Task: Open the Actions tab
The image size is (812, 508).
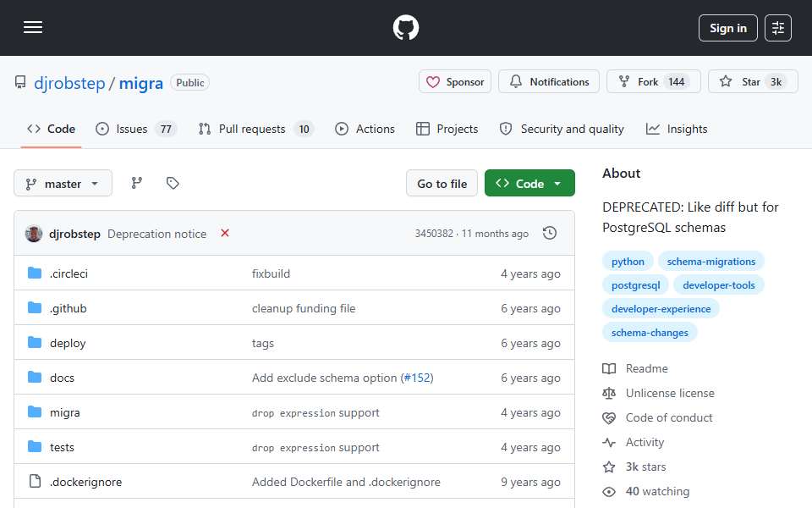Action: pyautogui.click(x=365, y=129)
